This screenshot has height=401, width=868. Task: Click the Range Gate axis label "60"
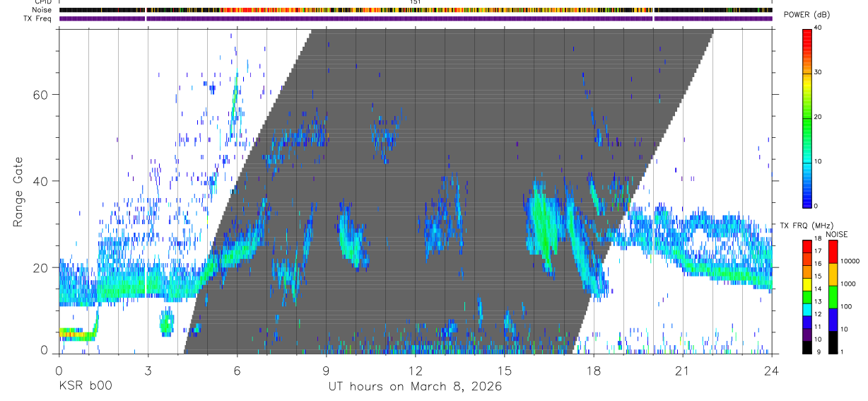41,95
